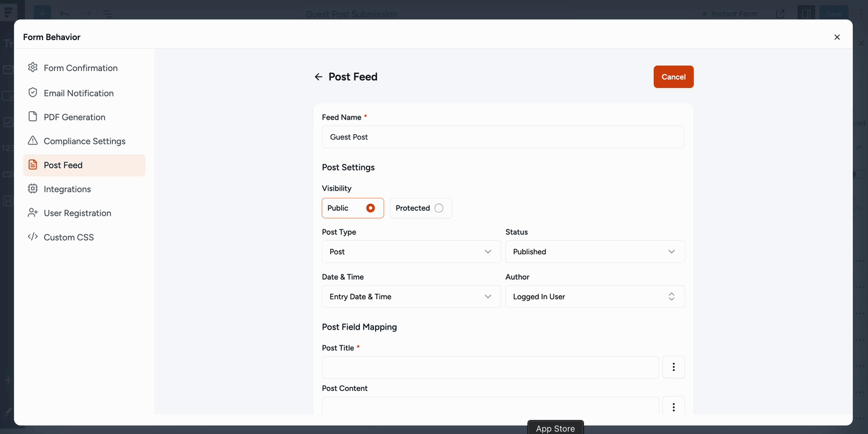The height and width of the screenshot is (434, 868).
Task: Click the PDF Generation document icon
Action: point(33,117)
